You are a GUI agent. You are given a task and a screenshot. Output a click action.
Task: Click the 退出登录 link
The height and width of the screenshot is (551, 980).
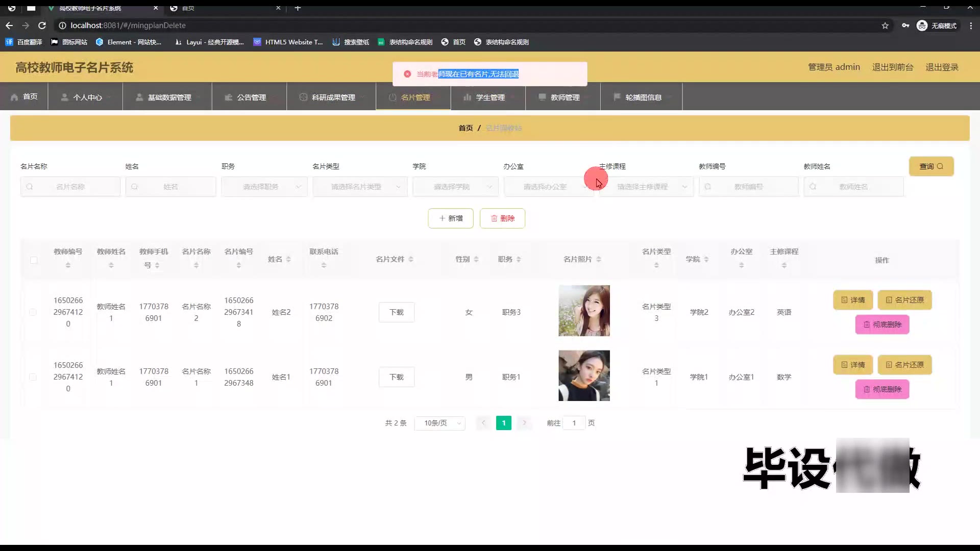click(x=942, y=67)
